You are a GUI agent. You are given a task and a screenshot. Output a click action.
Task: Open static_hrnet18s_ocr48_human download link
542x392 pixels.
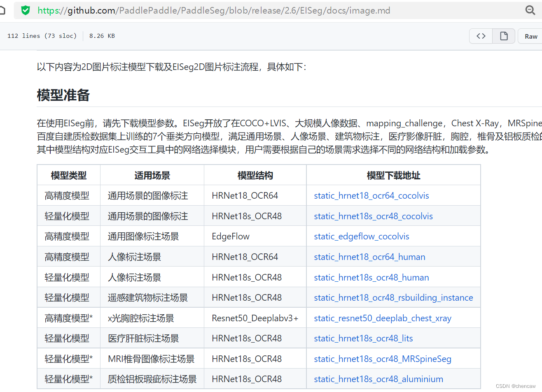371,278
